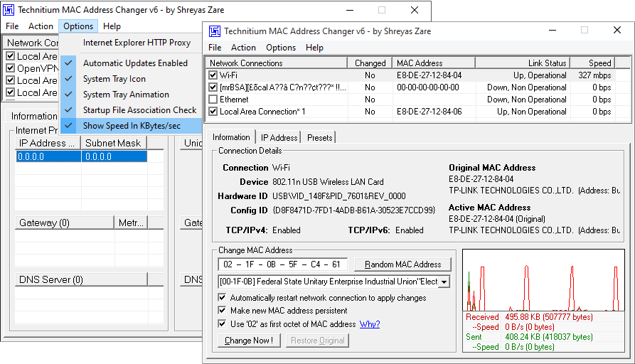Click Gateway (0) column header in back window
This screenshot has height=364, width=635.
(x=65, y=223)
